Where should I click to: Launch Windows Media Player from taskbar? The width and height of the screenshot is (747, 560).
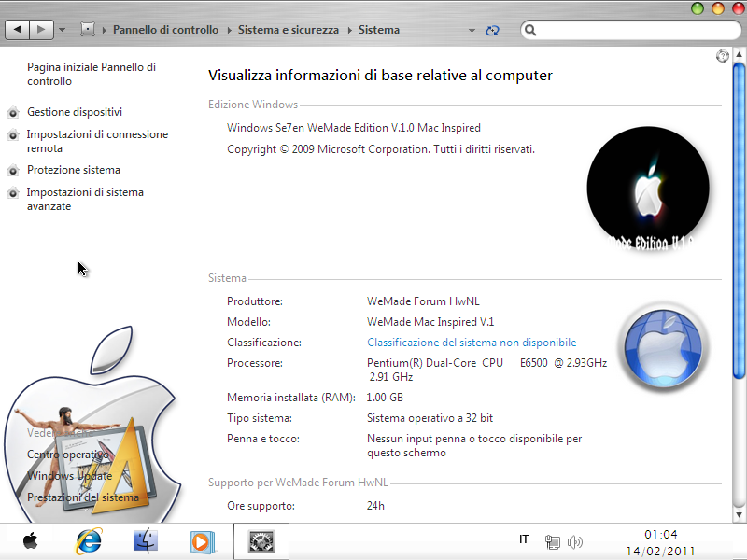click(x=203, y=542)
